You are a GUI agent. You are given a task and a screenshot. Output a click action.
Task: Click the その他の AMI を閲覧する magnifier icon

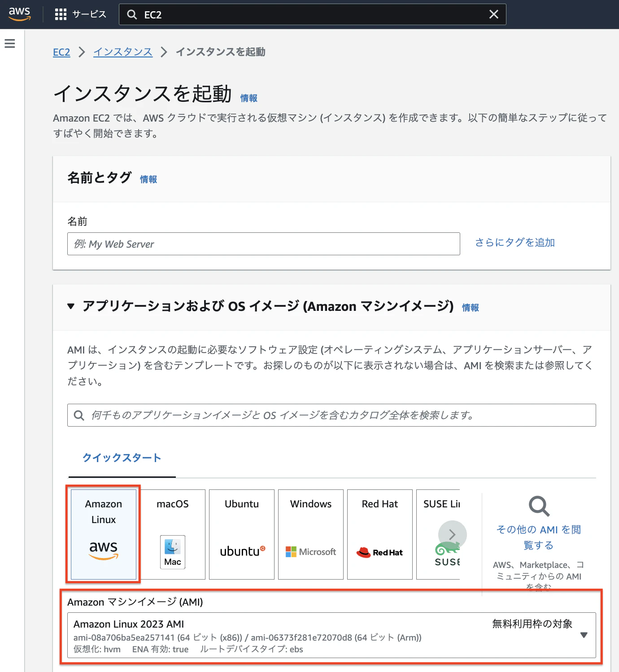(539, 506)
